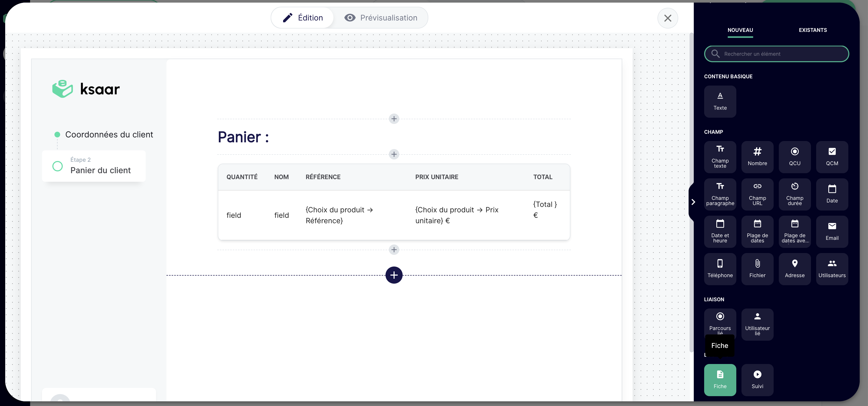Add a Parcours lié link element
The height and width of the screenshot is (406, 868).
[x=720, y=322]
